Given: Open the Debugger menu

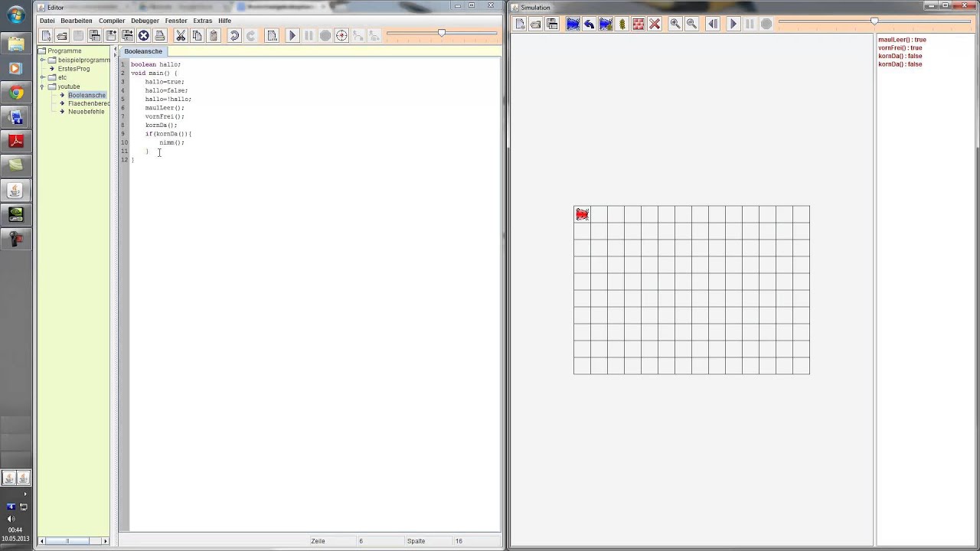Looking at the screenshot, I should tap(145, 21).
